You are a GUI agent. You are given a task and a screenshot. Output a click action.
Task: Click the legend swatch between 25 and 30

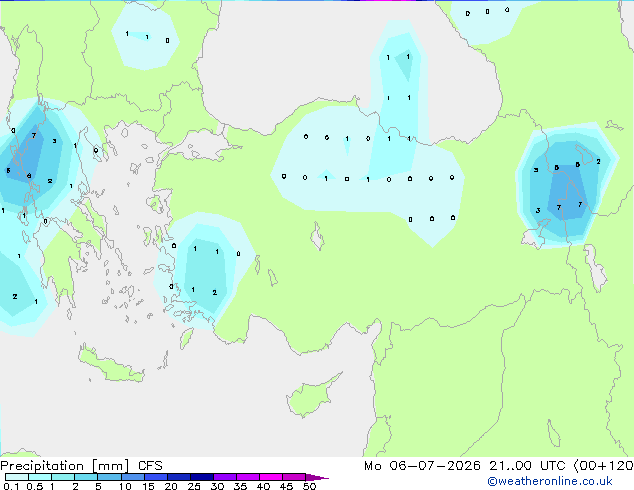pos(201,477)
